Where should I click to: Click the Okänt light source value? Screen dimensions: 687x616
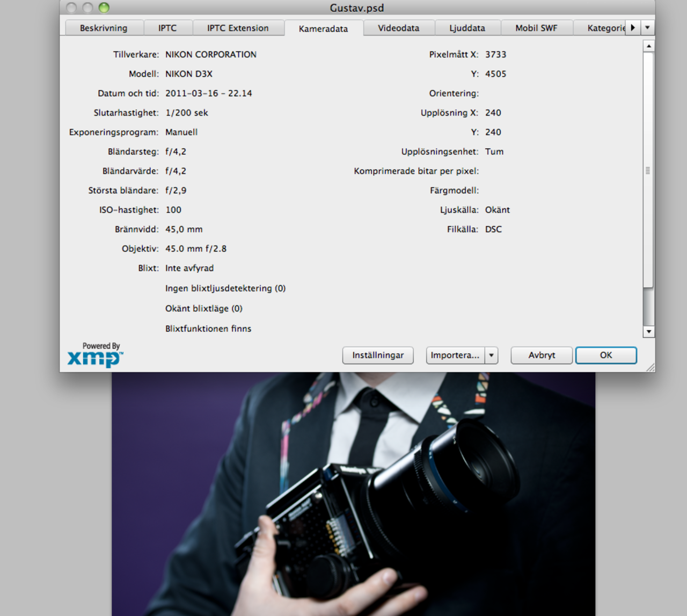coord(498,209)
